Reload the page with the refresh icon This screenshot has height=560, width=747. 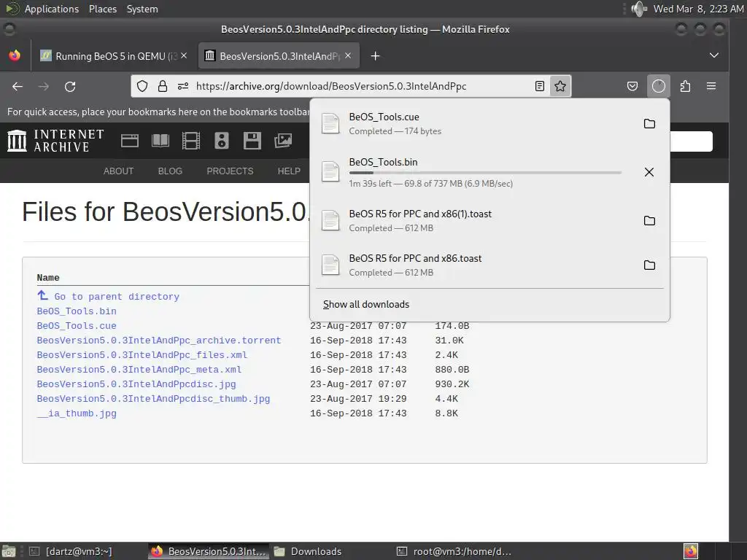click(x=70, y=86)
